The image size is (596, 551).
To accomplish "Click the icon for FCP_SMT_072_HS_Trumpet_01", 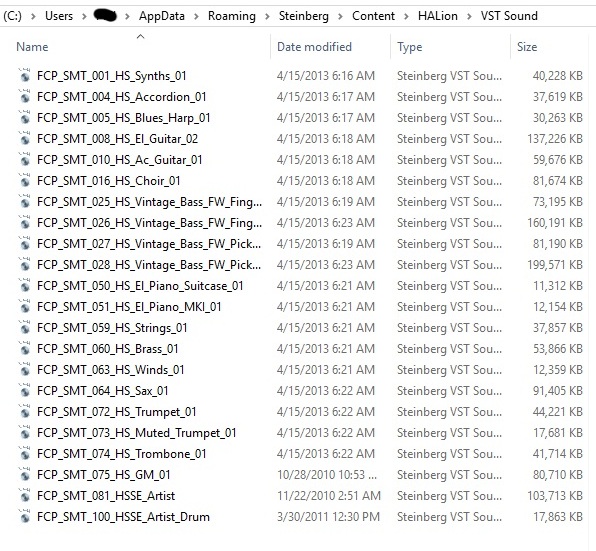I will [x=24, y=411].
